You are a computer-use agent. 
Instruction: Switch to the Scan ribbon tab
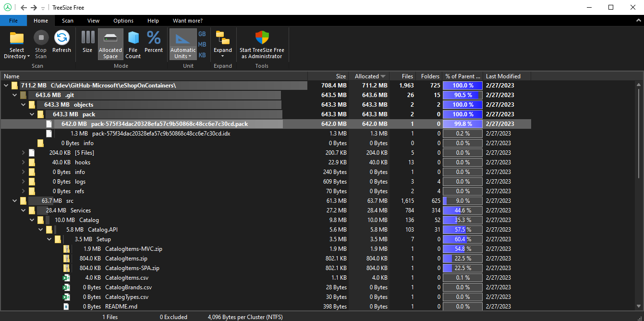(68, 21)
